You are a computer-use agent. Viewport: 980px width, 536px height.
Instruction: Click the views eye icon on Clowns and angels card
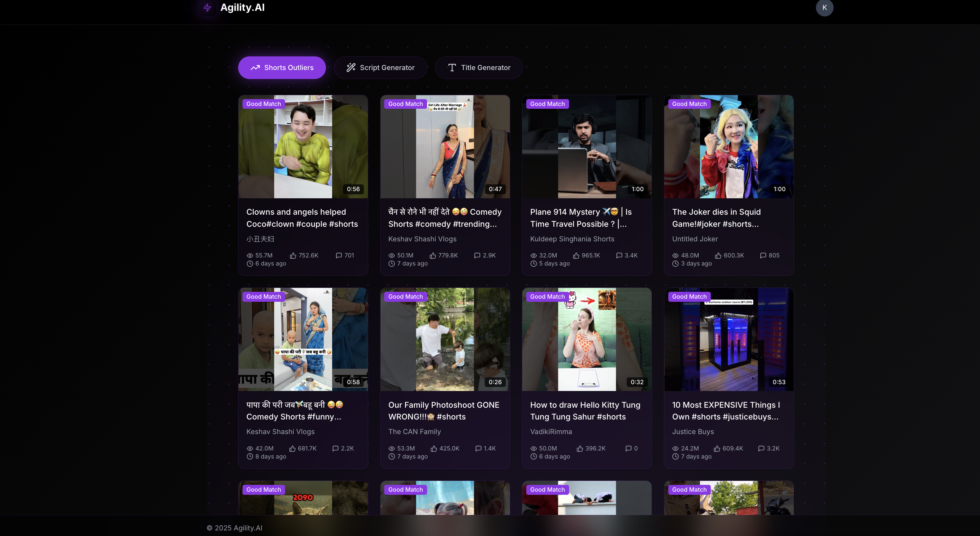[x=250, y=256]
